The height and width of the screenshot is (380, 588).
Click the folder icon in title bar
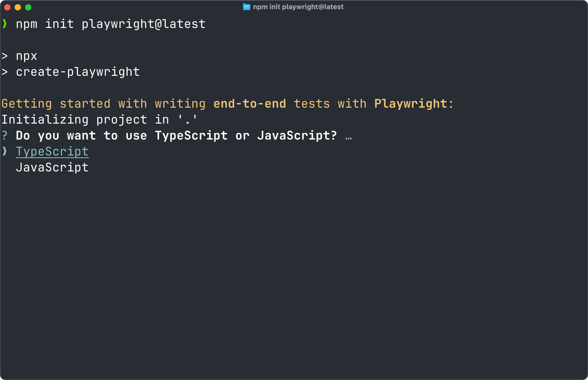coord(246,7)
